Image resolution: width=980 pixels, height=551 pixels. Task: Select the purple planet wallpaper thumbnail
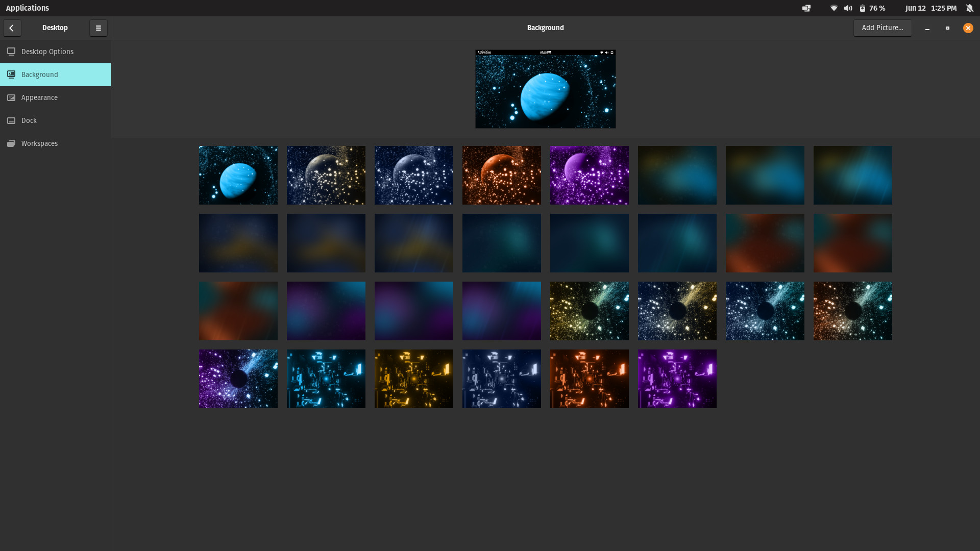click(x=590, y=175)
